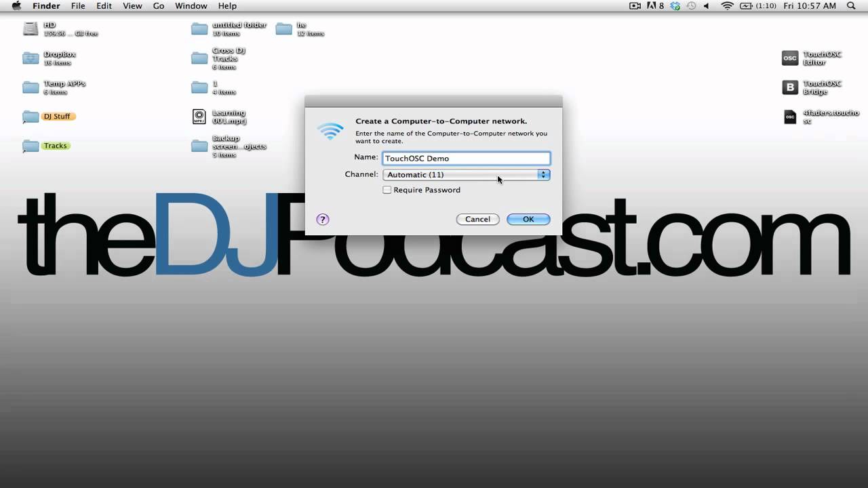Click the OK button
Image resolution: width=868 pixels, height=488 pixels.
pos(528,219)
